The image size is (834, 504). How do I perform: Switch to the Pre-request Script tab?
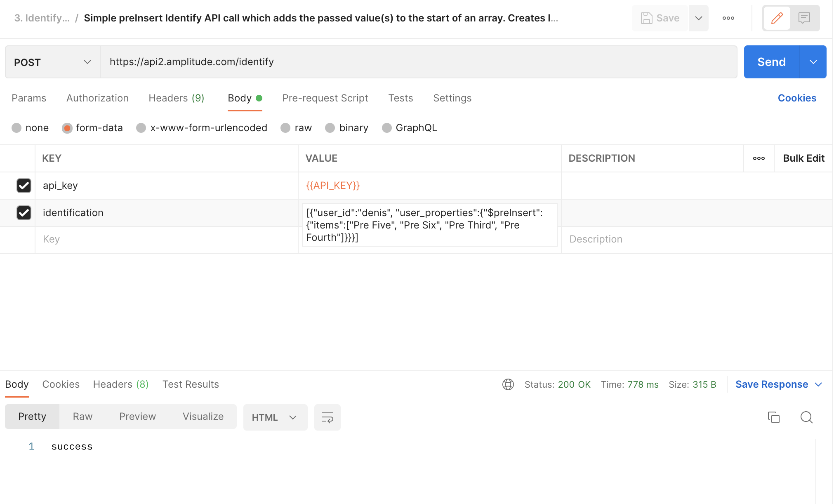tap(325, 98)
